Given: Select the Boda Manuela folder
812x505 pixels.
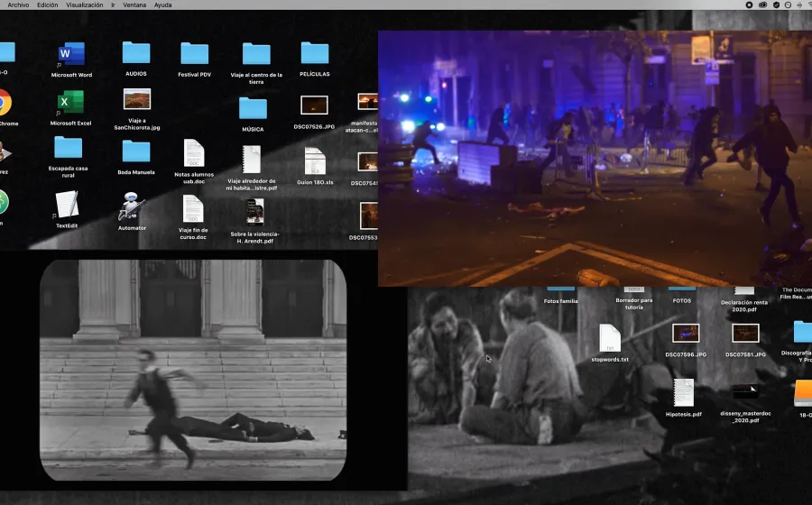Looking at the screenshot, I should pos(136,151).
